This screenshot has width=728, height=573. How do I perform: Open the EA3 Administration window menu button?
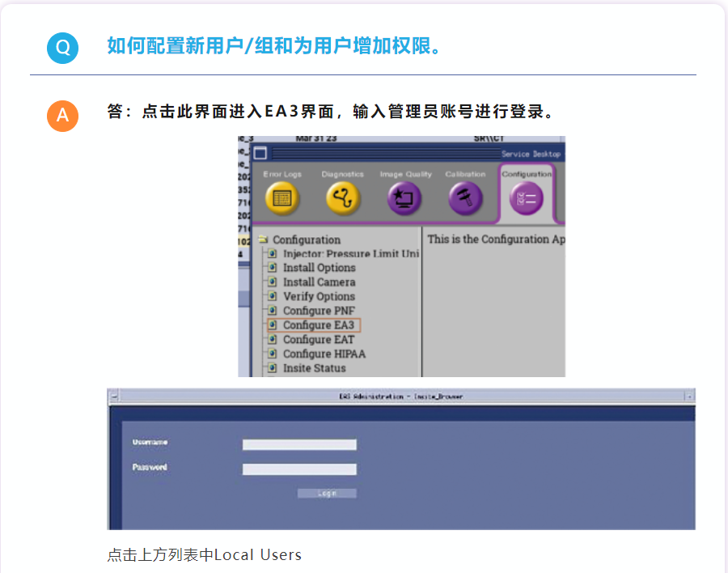(114, 397)
